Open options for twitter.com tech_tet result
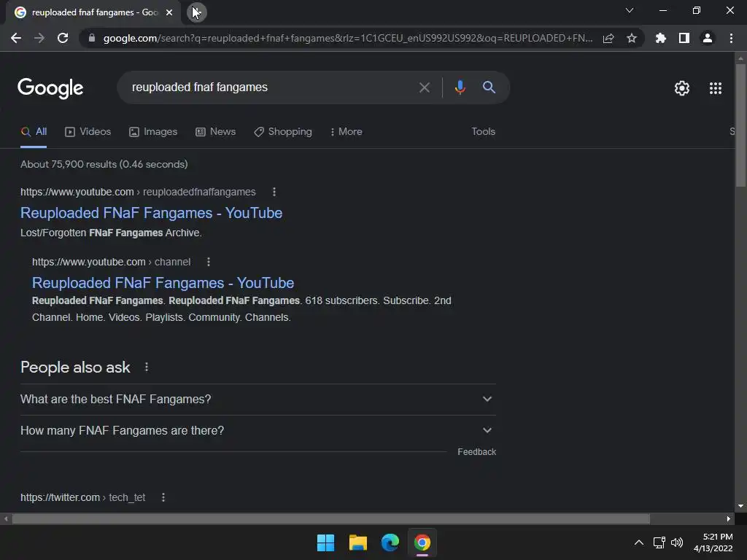The width and height of the screenshot is (747, 560). (163, 497)
